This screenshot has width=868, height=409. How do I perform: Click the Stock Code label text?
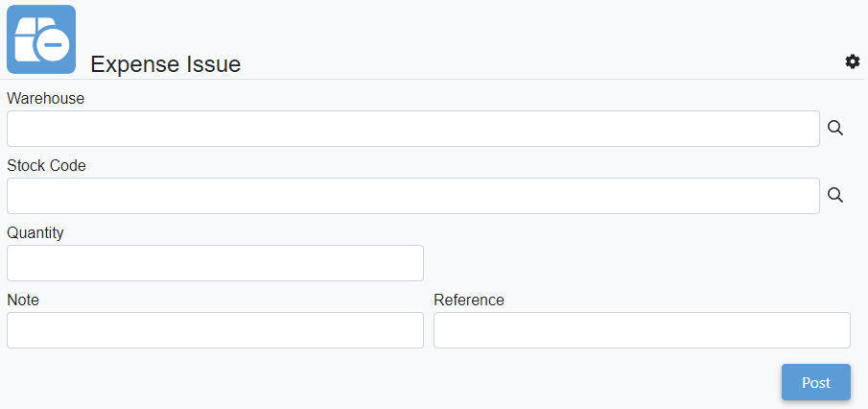click(x=46, y=165)
